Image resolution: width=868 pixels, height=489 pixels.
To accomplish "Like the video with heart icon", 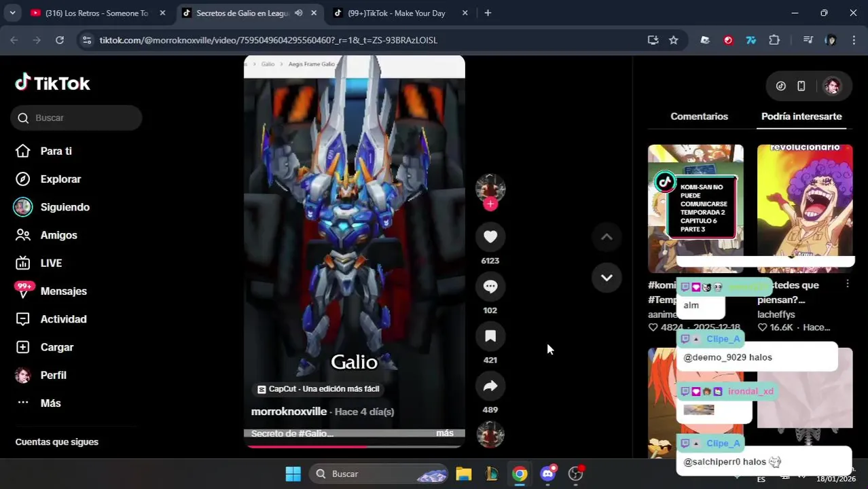I will coord(490,236).
